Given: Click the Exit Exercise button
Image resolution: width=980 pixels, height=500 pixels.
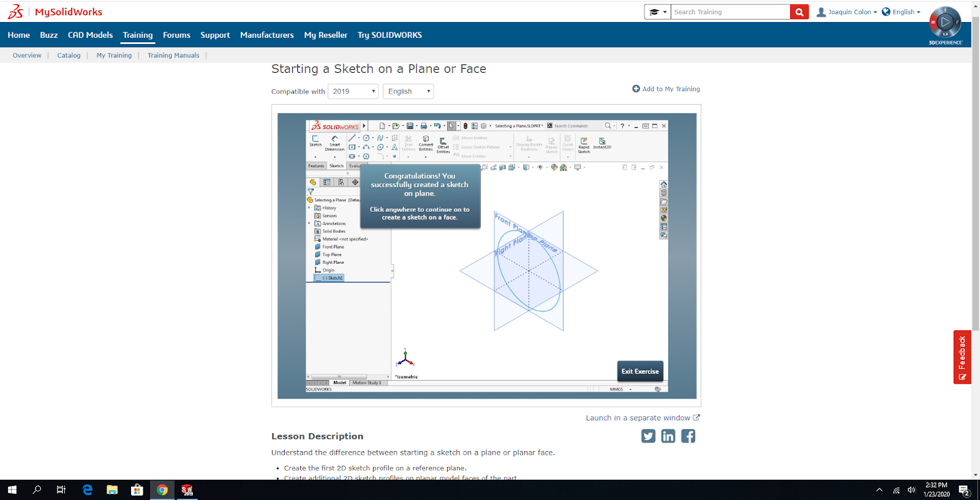Looking at the screenshot, I should click(x=640, y=371).
